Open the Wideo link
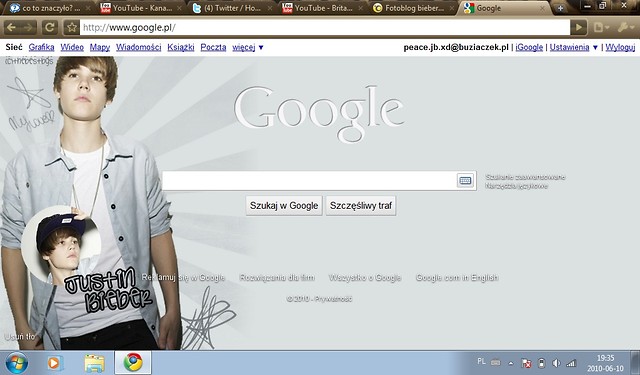This screenshot has width=640, height=375. coord(72,47)
